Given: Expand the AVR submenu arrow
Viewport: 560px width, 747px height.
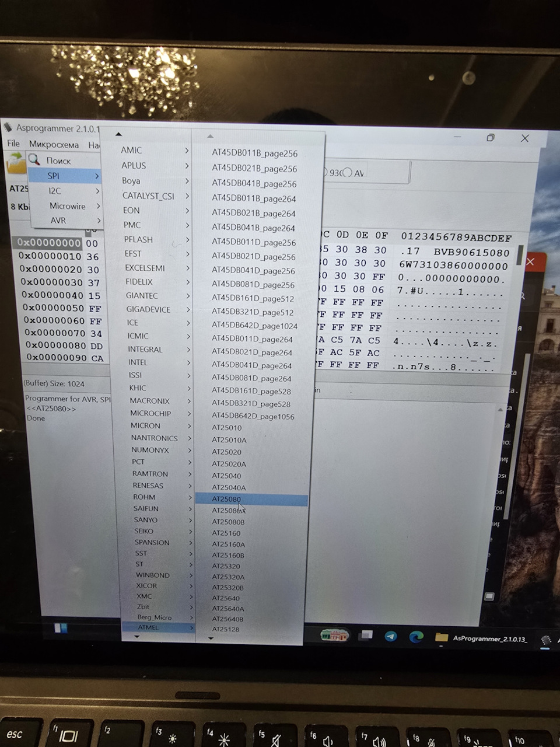Looking at the screenshot, I should [99, 221].
